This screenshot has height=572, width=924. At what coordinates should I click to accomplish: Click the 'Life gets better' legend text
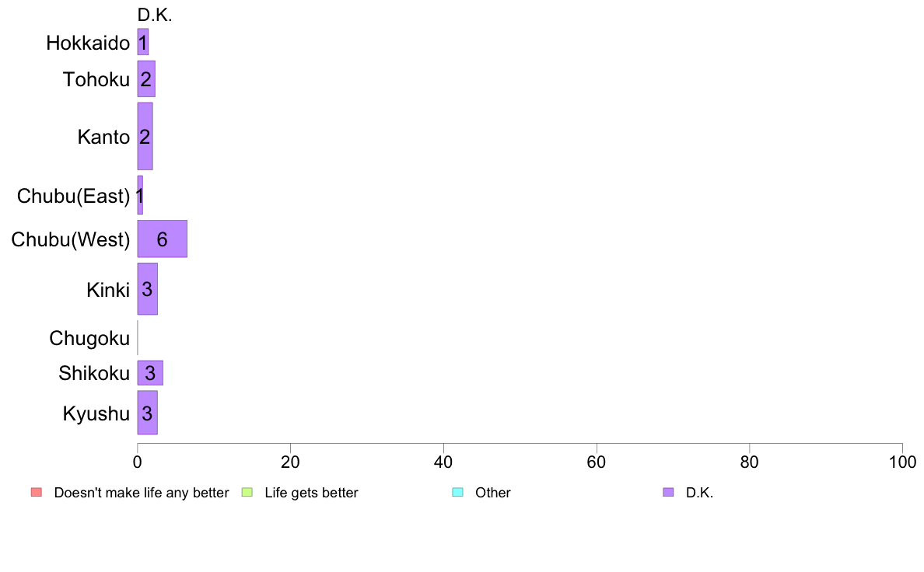311,493
